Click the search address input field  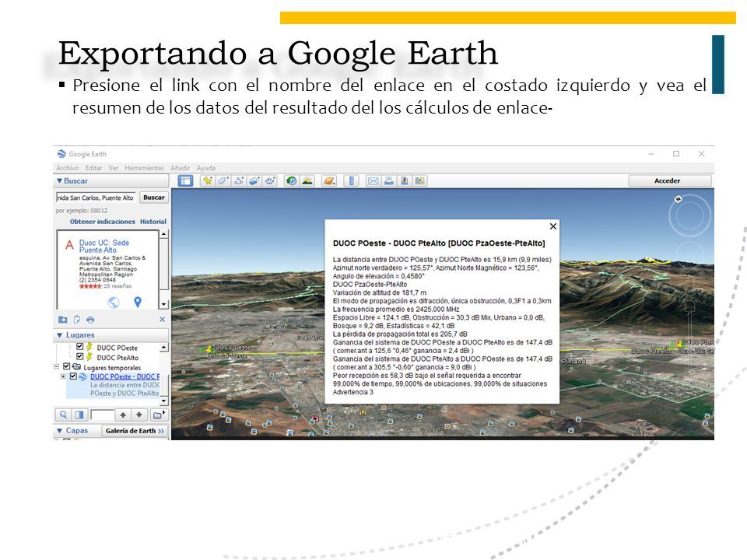96,198
